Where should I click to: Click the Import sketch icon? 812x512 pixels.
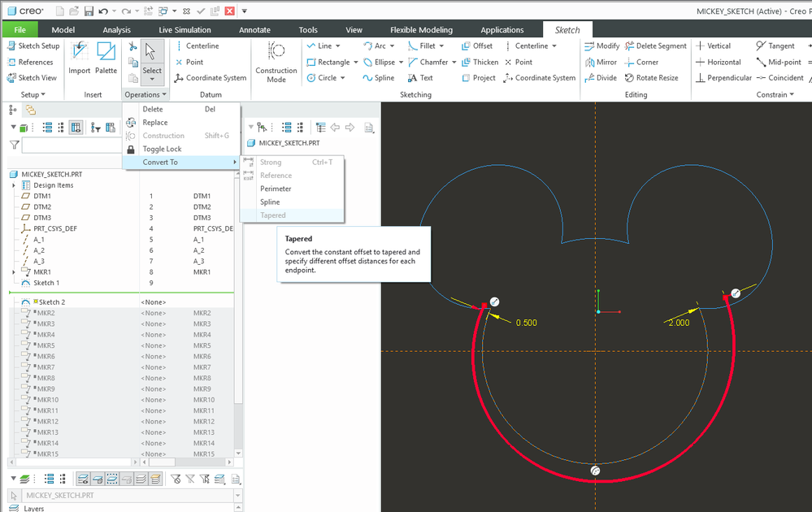pyautogui.click(x=80, y=59)
